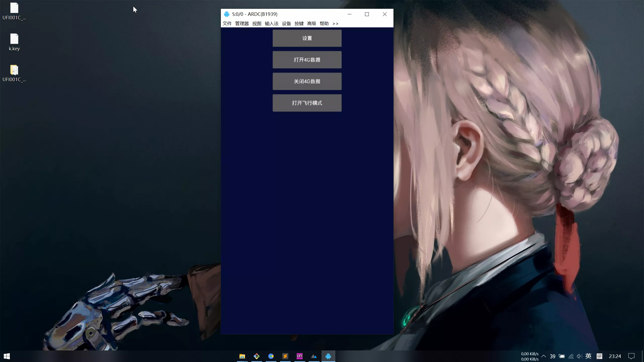Show hidden system tray icons

(x=544, y=356)
